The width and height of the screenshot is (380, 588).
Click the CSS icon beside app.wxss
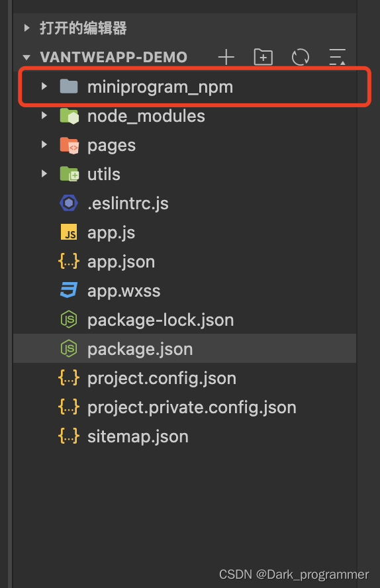[x=69, y=291]
